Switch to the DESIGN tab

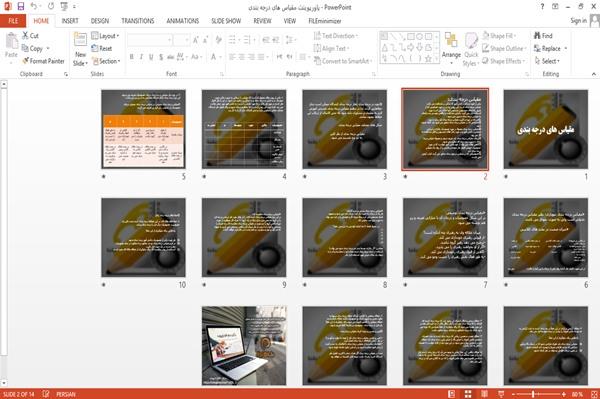[x=99, y=21]
